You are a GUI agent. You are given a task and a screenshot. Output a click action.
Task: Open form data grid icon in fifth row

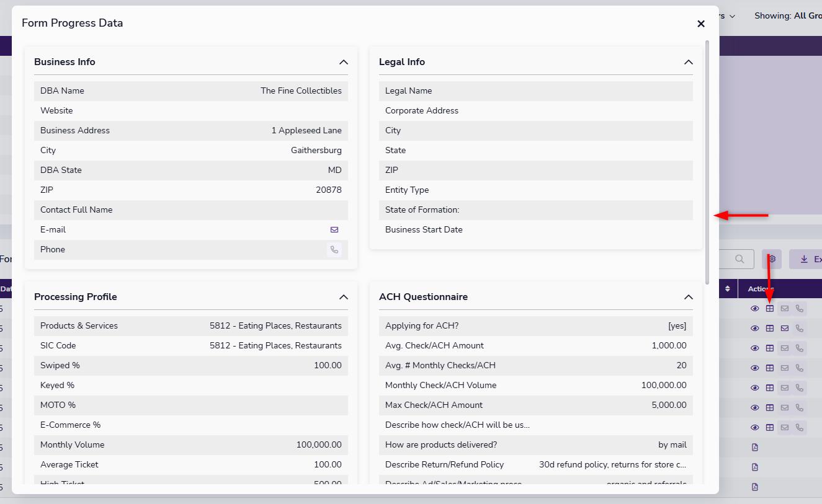(x=770, y=388)
